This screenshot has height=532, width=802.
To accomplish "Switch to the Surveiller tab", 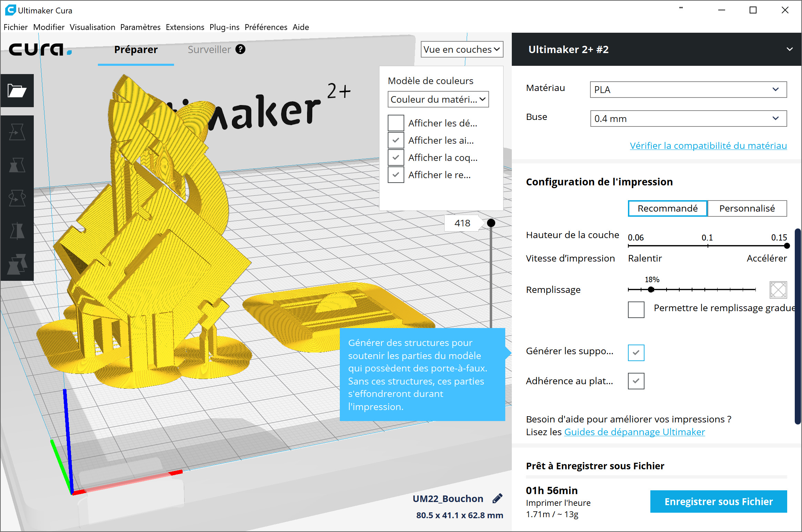I will [x=209, y=49].
